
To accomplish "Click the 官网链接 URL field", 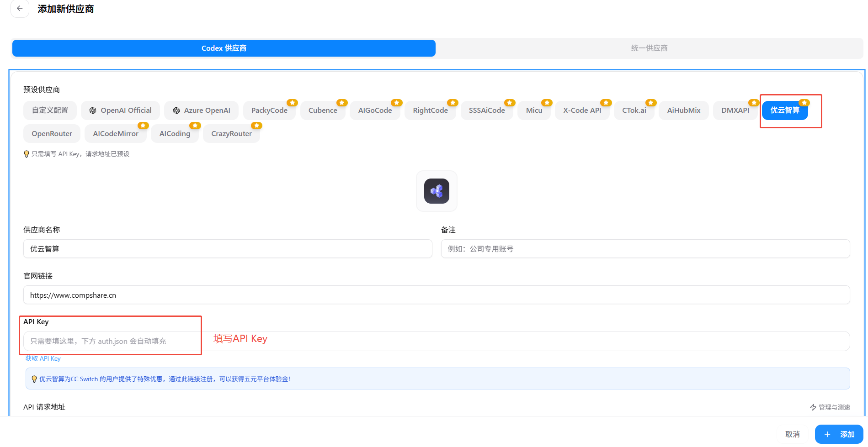I will click(x=436, y=295).
